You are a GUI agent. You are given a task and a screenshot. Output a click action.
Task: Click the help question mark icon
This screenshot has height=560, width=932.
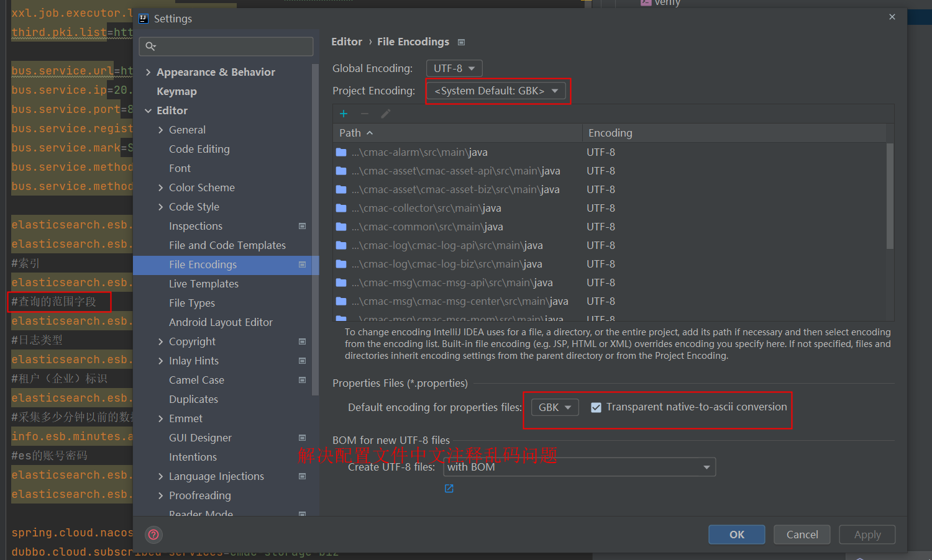click(x=153, y=535)
